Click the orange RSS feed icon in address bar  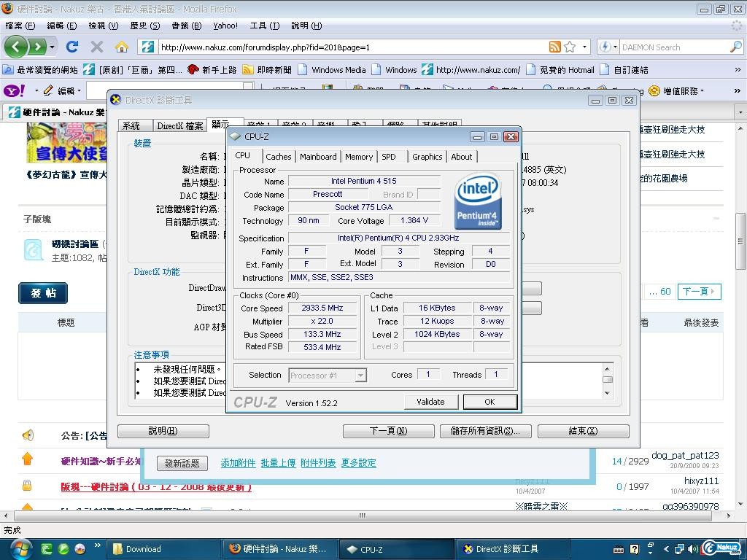pos(554,47)
